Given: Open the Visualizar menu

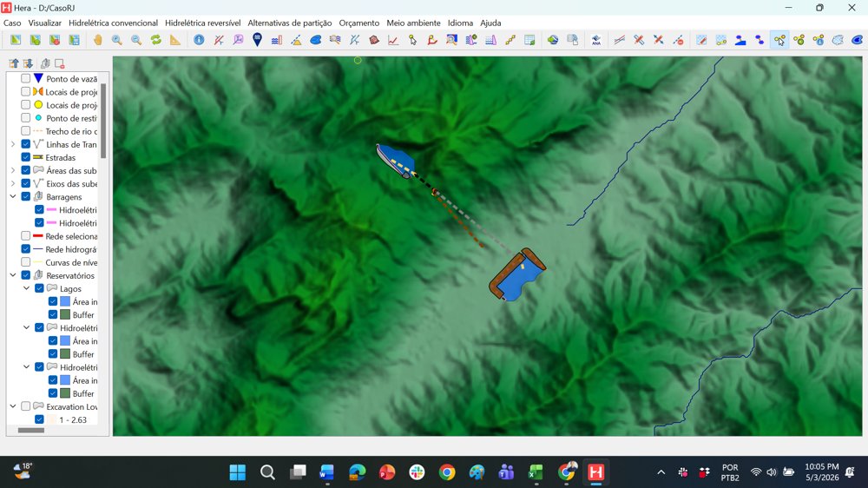Looking at the screenshot, I should point(45,23).
